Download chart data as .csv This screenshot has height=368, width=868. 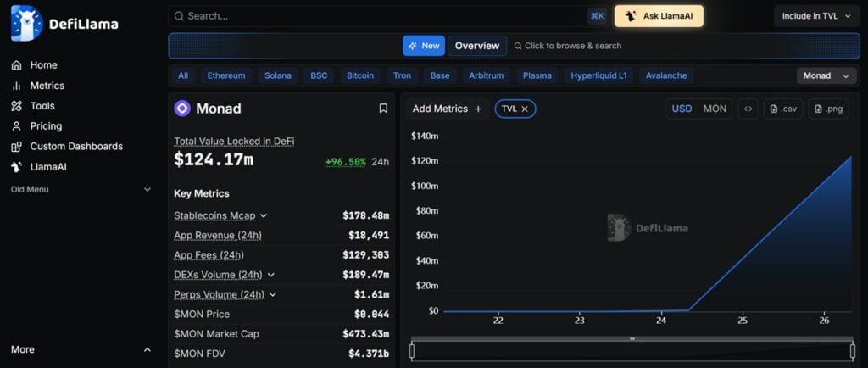[x=782, y=109]
